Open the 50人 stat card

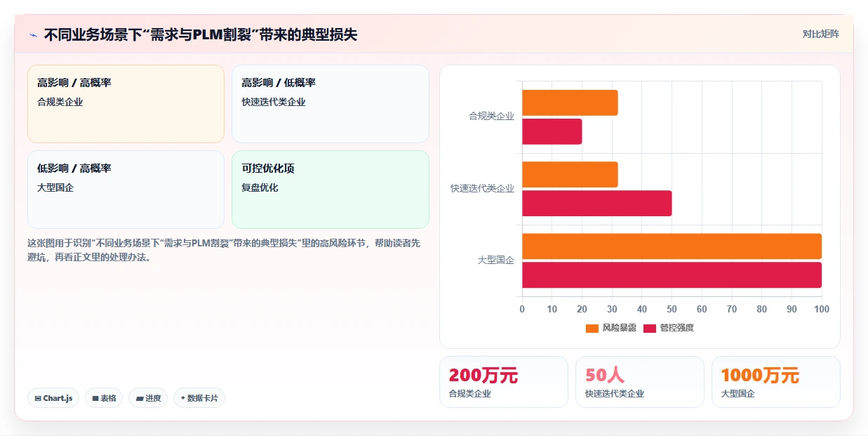coord(640,382)
